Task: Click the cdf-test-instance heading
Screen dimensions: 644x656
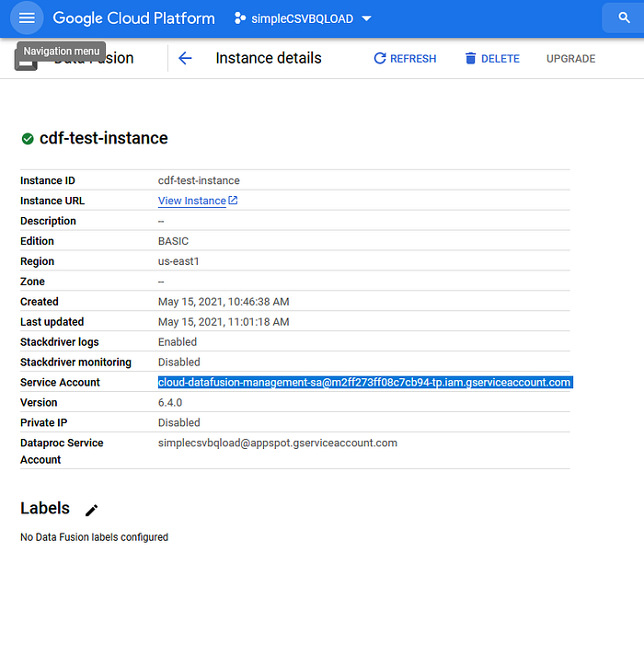Action: 103,138
